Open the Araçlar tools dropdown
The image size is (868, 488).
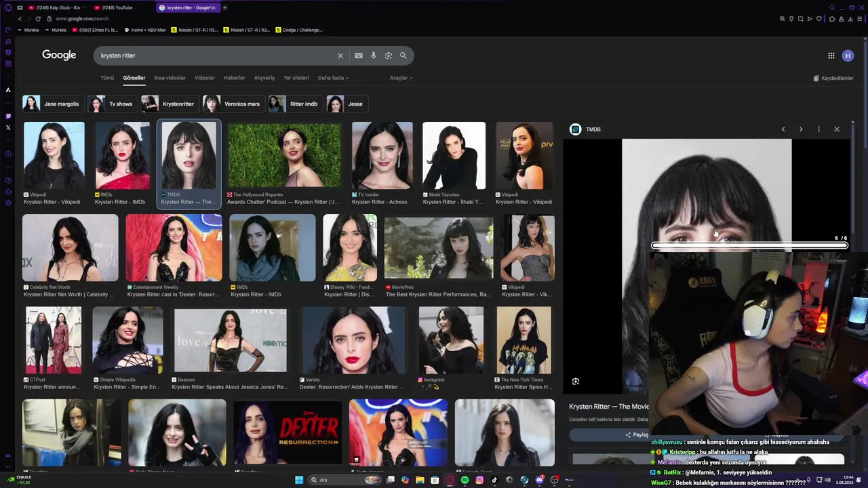click(x=401, y=78)
